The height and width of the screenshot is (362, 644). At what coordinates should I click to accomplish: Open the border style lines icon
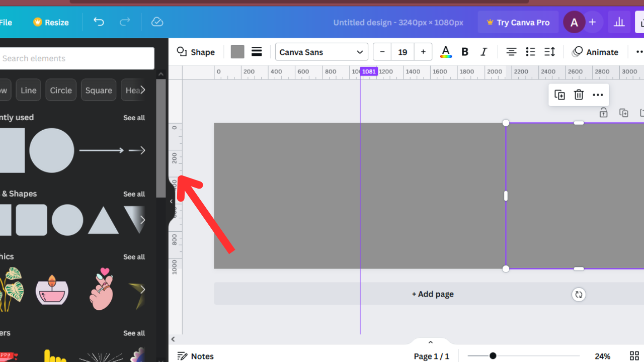257,52
